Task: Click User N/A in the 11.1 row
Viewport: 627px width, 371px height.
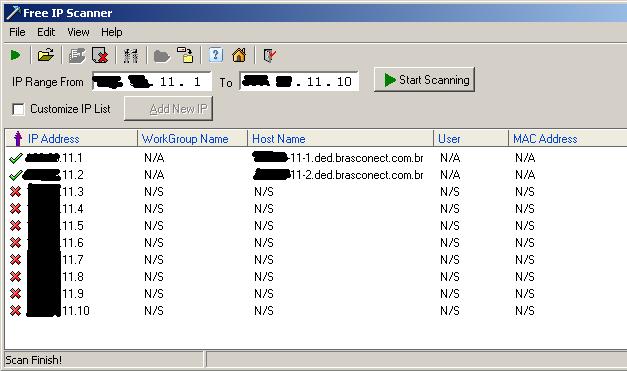Action: [450, 158]
